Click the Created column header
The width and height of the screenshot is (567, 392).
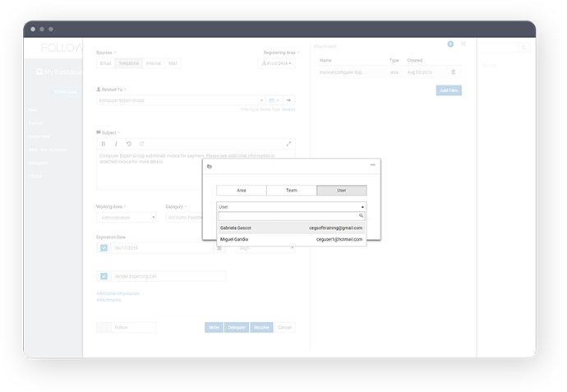415,60
